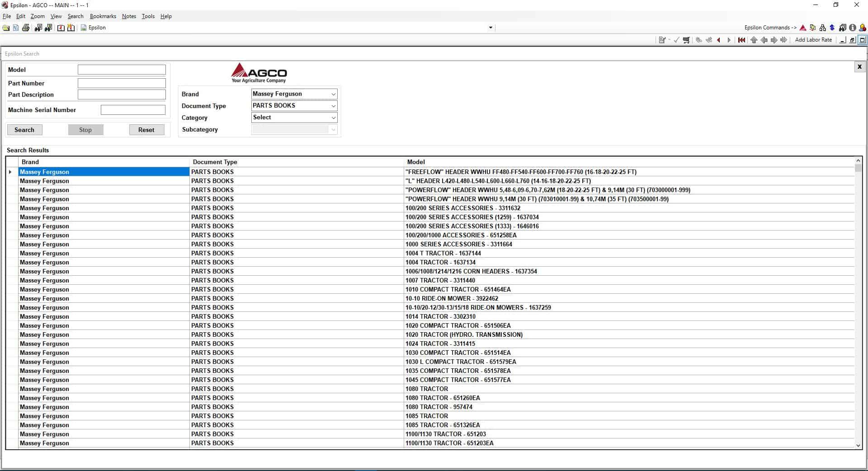This screenshot has width=868, height=471.
Task: Click the results vertical scrollbar thumb
Action: (858, 168)
